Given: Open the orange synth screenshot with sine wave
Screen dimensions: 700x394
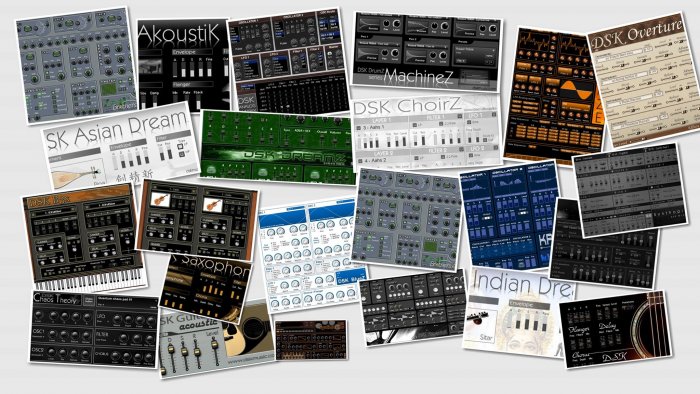Looking at the screenshot, I should tap(554, 96).
